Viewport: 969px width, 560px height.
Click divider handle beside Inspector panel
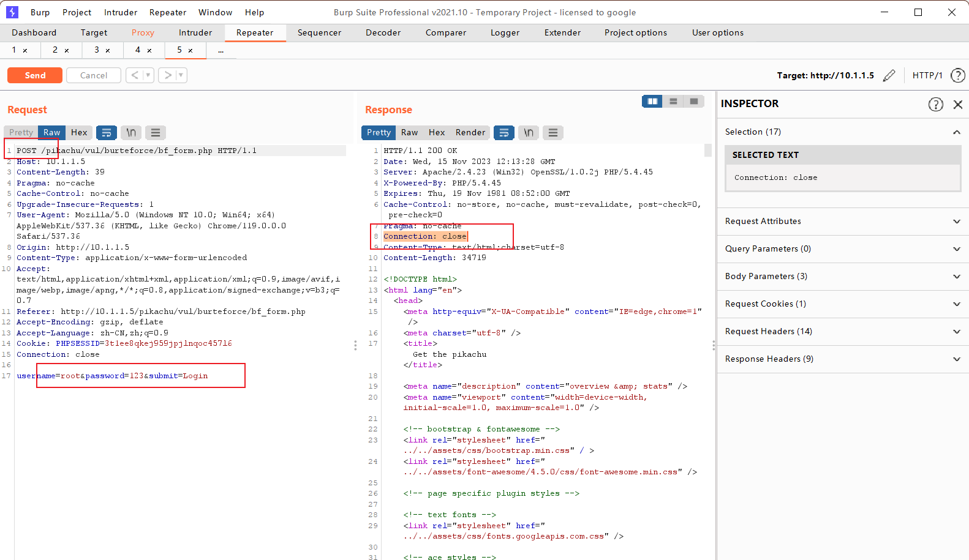[714, 345]
